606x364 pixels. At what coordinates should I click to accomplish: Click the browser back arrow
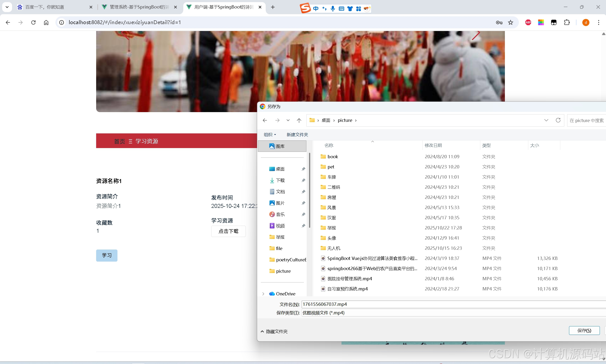[x=8, y=22]
